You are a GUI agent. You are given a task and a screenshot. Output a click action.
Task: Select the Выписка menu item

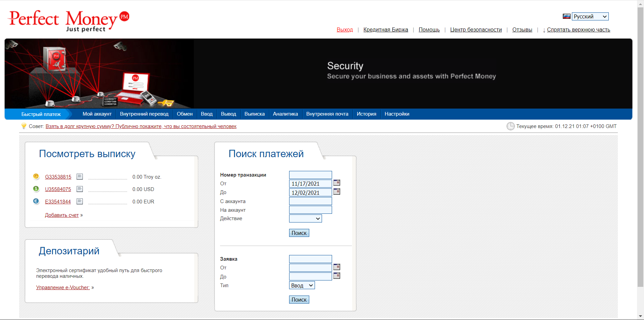pyautogui.click(x=255, y=114)
